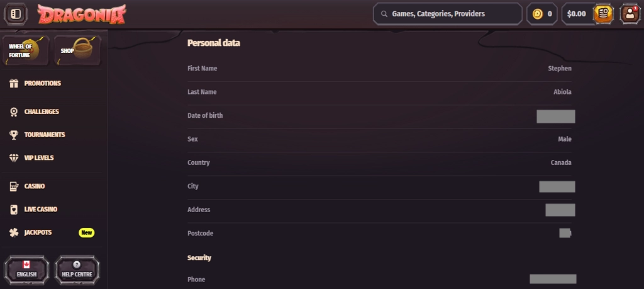Click the gift icon beside Promotions
This screenshot has height=289, width=644.
coord(14,84)
